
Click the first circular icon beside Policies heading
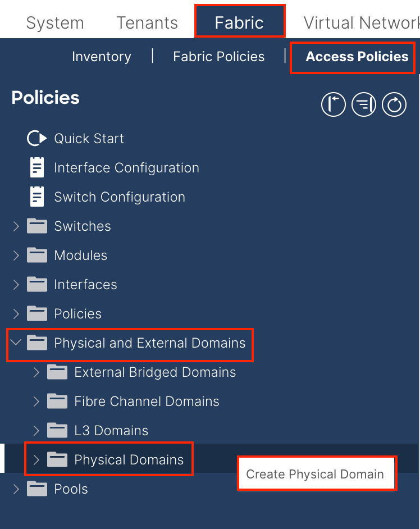(333, 105)
